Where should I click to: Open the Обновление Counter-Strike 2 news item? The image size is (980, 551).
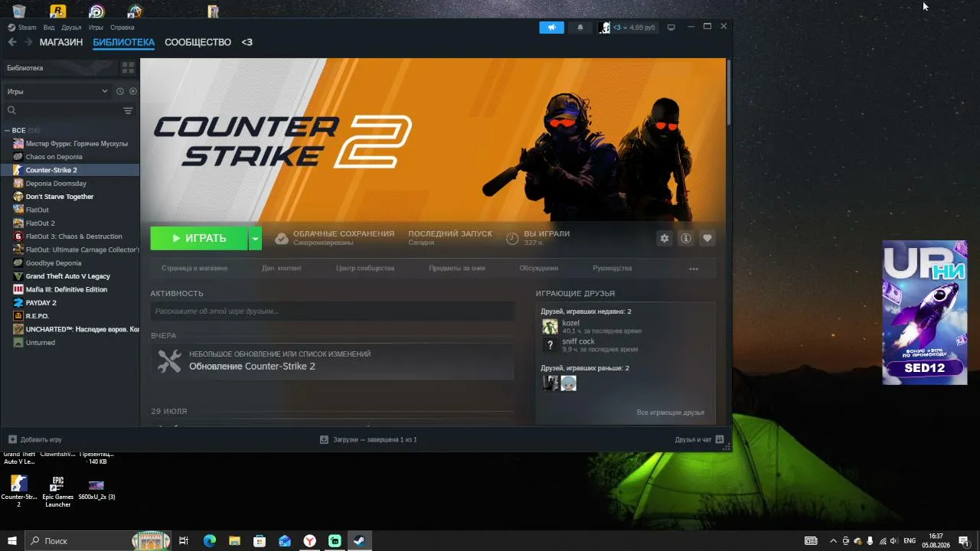click(x=332, y=361)
